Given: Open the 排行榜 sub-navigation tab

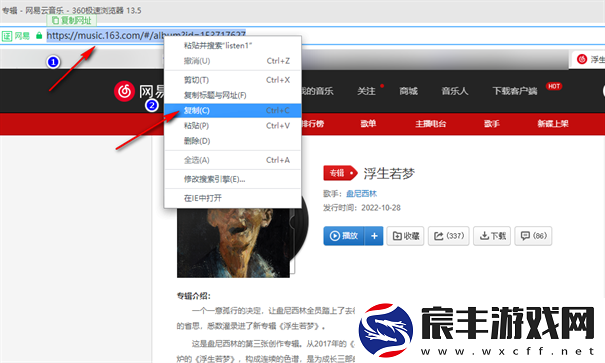Looking at the screenshot, I should coord(313,124).
